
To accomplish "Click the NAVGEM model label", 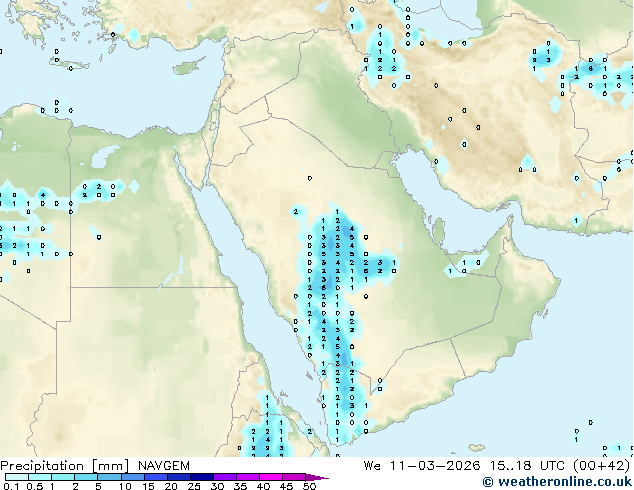I will point(164,466).
